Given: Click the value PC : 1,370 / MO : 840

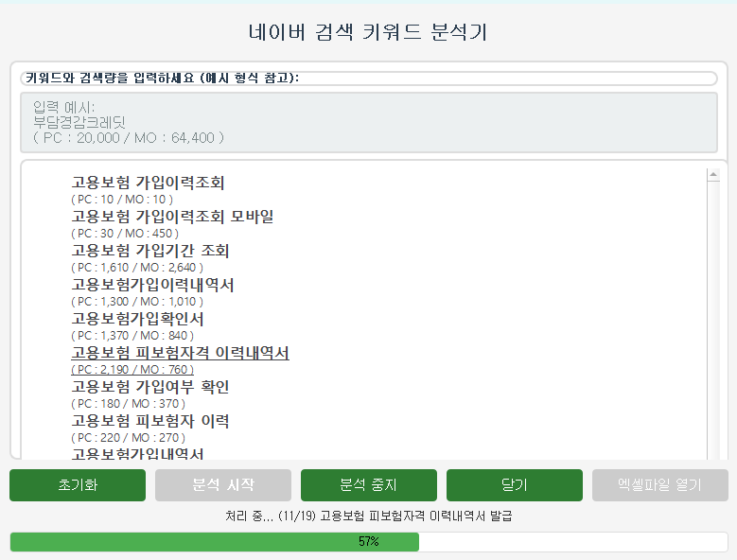Looking at the screenshot, I should pyautogui.click(x=132, y=336).
